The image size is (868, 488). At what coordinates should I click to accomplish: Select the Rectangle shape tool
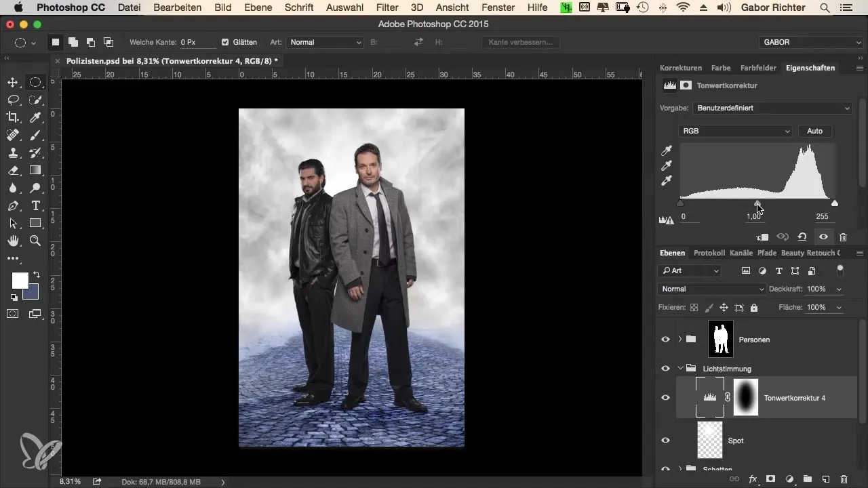[35, 223]
